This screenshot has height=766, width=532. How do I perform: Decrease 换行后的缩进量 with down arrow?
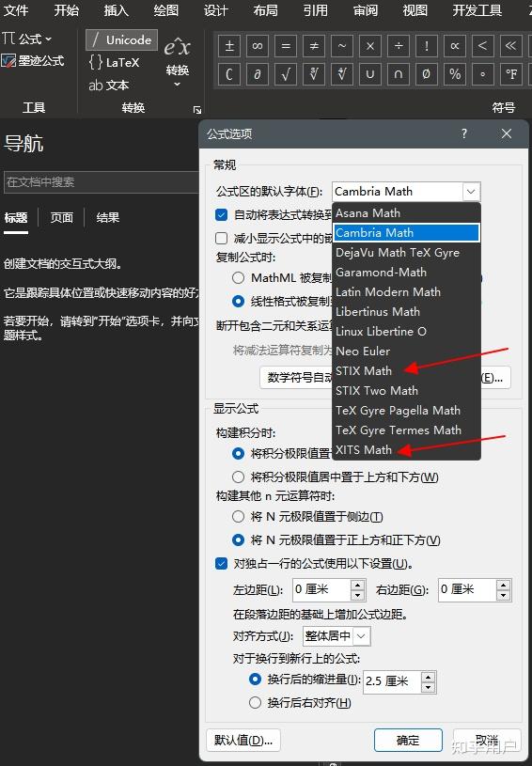428,687
